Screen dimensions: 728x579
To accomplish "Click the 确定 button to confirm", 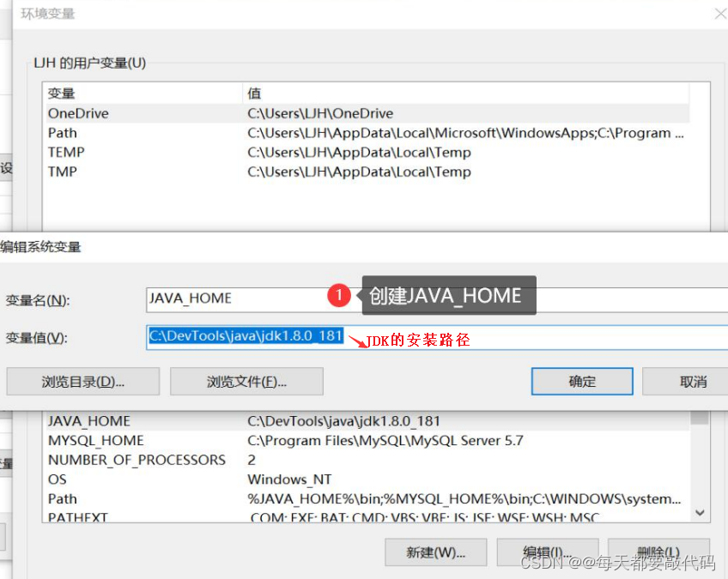I will click(x=582, y=382).
